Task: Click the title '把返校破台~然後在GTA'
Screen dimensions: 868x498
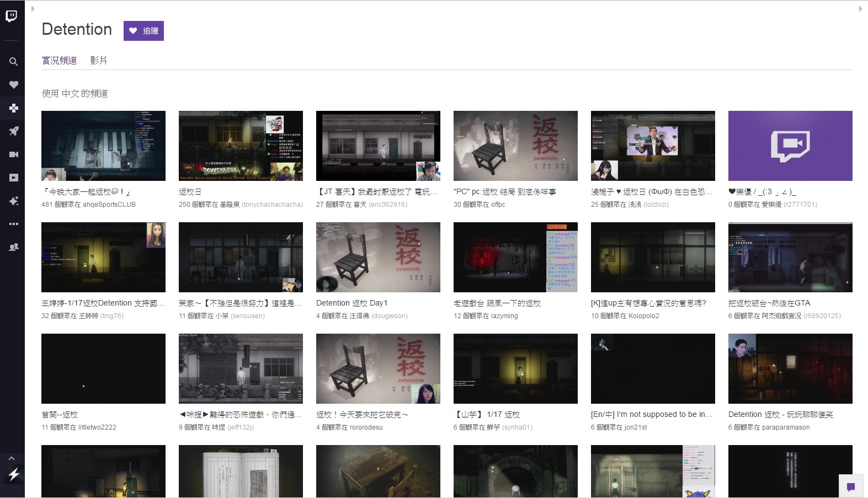Action: pos(769,303)
